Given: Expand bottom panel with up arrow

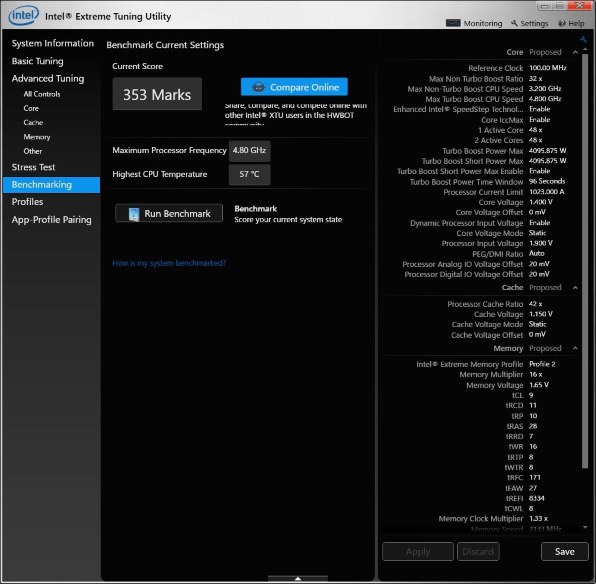Looking at the screenshot, I should tap(298, 578).
